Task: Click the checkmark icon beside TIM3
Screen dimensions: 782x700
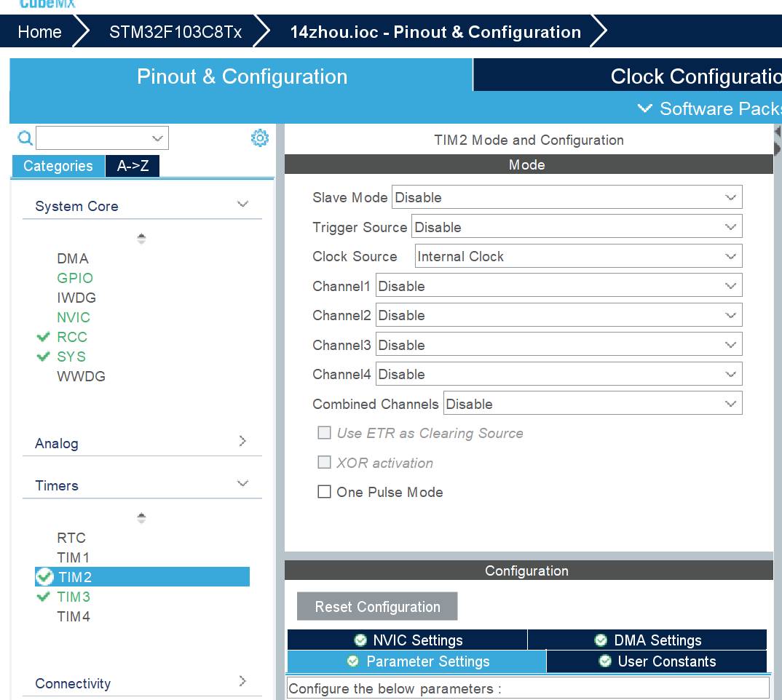Action: tap(44, 596)
